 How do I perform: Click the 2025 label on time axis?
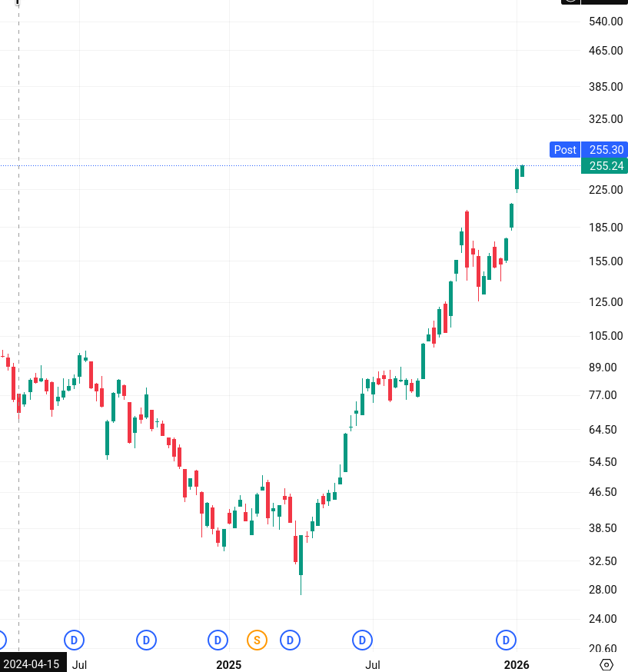228,664
